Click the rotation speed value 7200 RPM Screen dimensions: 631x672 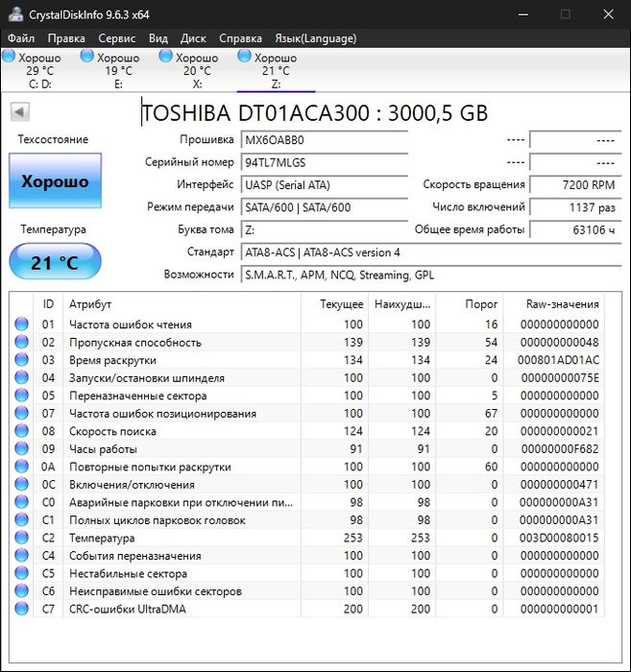575,184
